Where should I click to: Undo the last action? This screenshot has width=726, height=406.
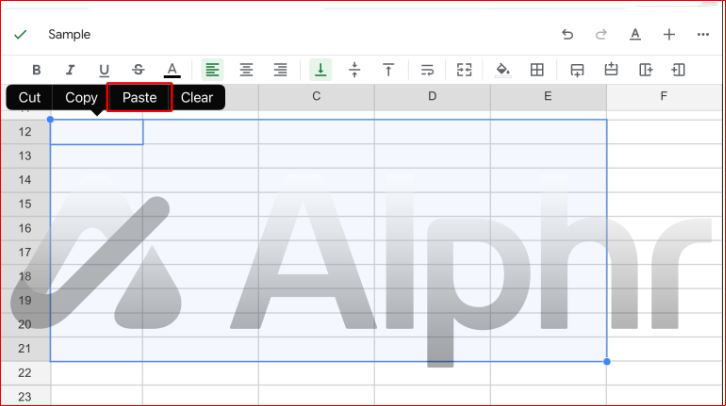coord(567,35)
